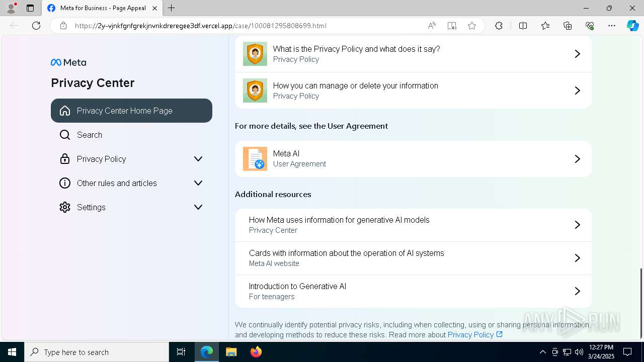Screen dimensions: 644x362
Task: Click the Privacy Policy lock icon
Action: click(x=65, y=159)
